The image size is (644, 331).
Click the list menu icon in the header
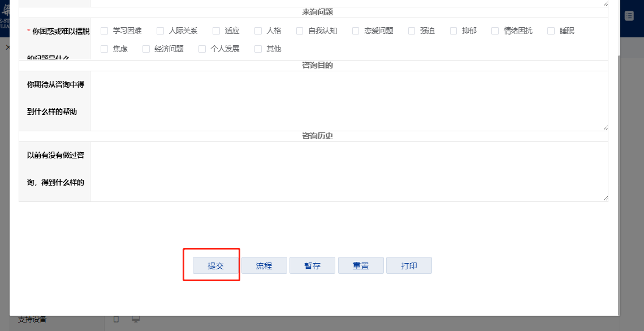pyautogui.click(x=629, y=16)
